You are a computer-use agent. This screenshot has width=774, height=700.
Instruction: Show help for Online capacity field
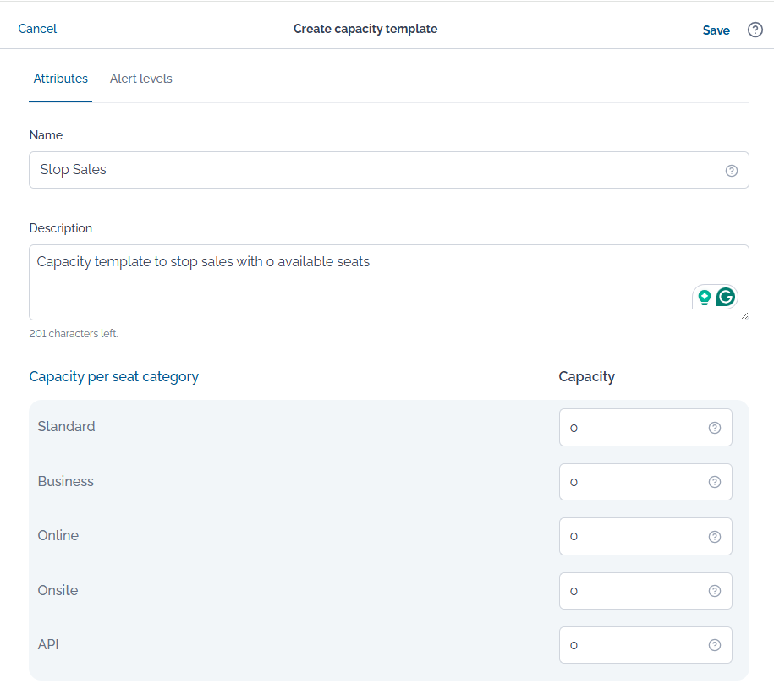click(x=714, y=537)
